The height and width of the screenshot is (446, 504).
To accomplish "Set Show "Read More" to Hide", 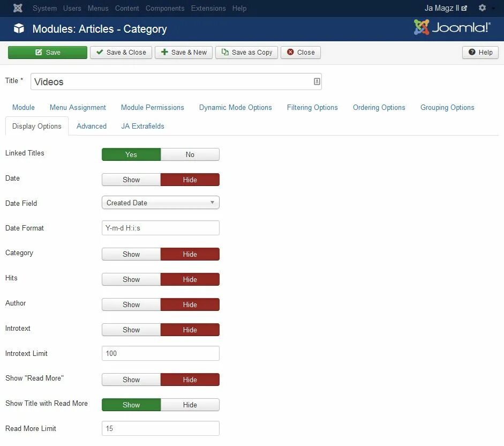I will click(x=190, y=380).
